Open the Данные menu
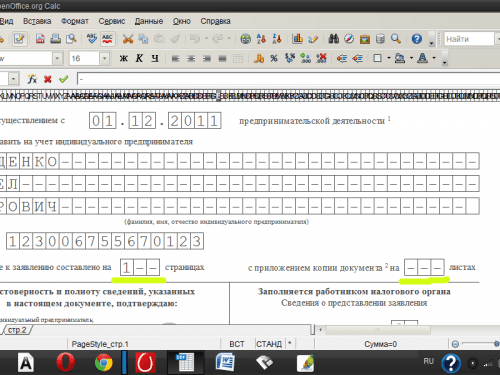The width and height of the screenshot is (500, 375). coord(149,21)
